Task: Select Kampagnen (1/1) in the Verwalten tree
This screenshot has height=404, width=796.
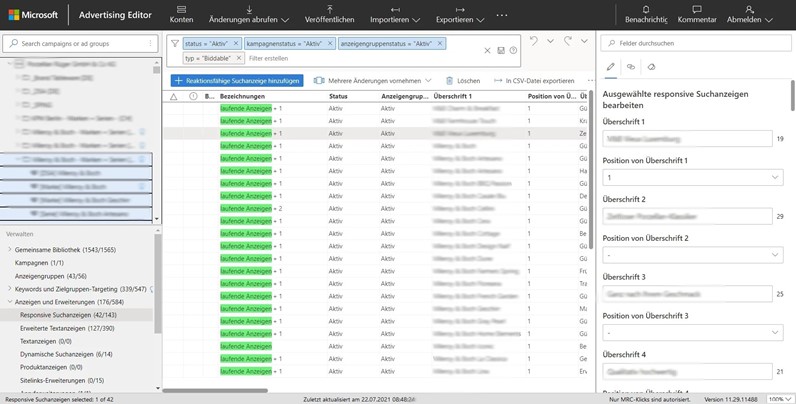Action: click(x=39, y=263)
